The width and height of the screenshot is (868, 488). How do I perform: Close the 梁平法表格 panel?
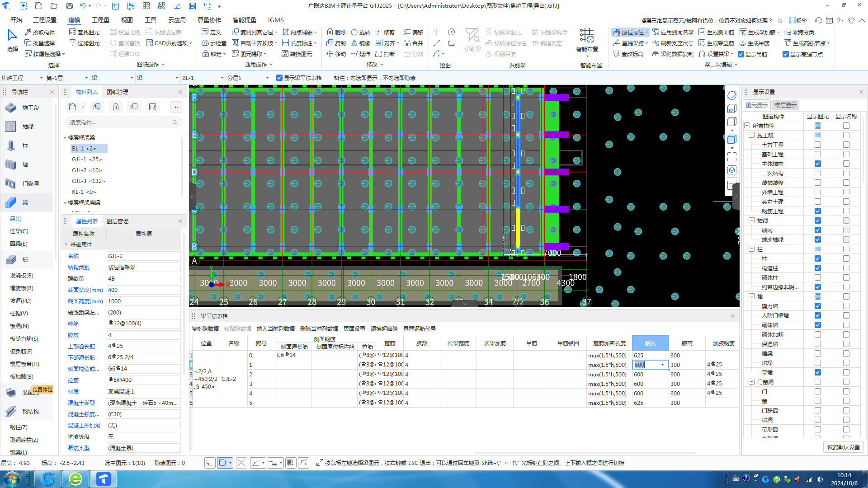pyautogui.click(x=732, y=316)
